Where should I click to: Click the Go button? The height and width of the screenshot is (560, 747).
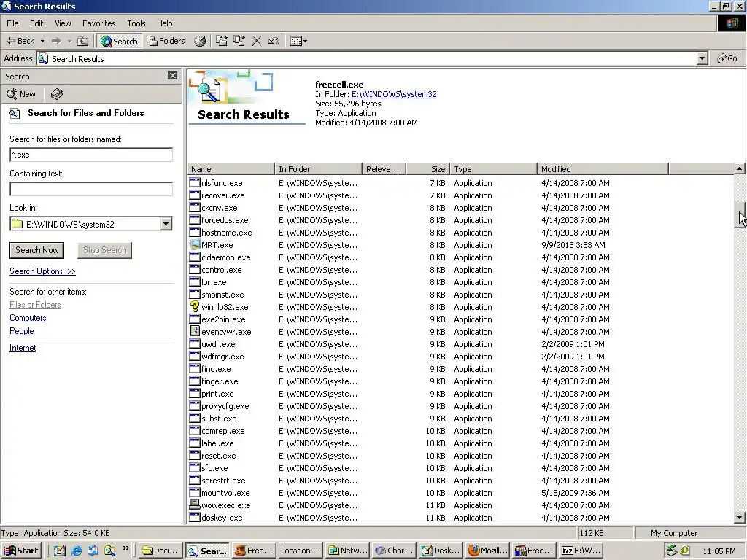(x=727, y=58)
